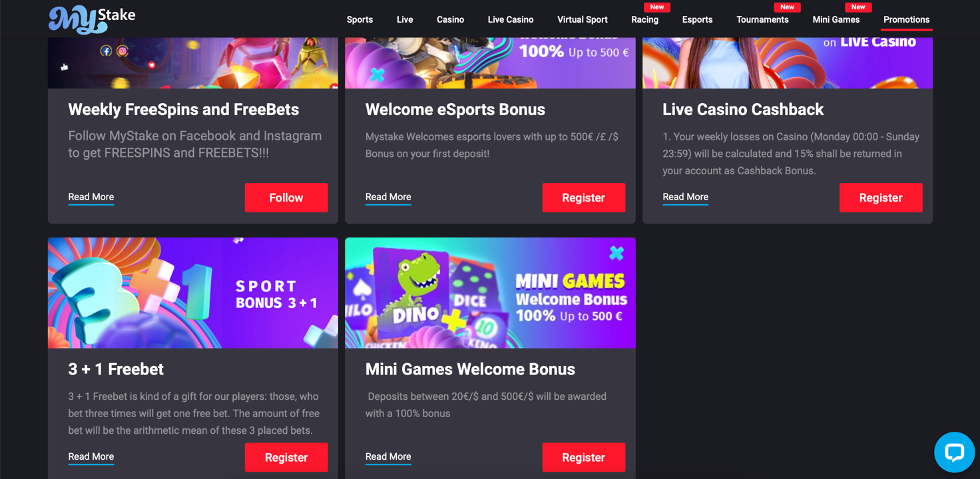Viewport: 980px width, 479px height.
Task: Click the Facebook icon in the FreeSpins banner
Action: pyautogui.click(x=106, y=51)
